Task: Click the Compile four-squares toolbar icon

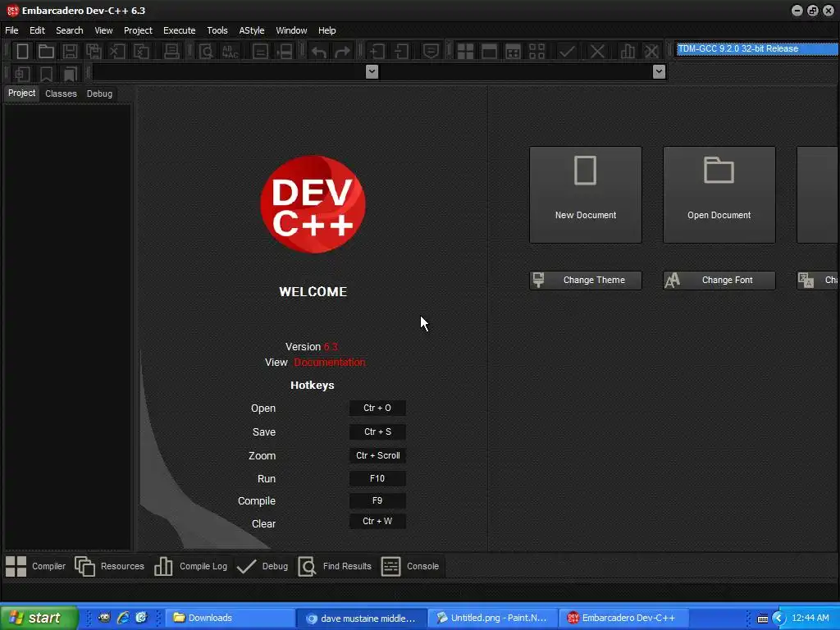Action: click(465, 52)
